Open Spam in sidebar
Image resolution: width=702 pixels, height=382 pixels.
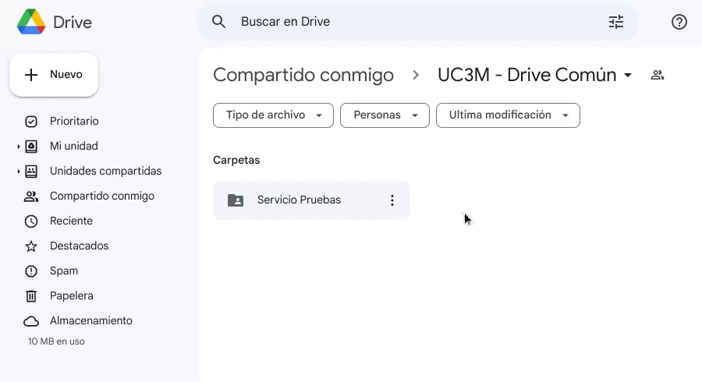click(64, 271)
